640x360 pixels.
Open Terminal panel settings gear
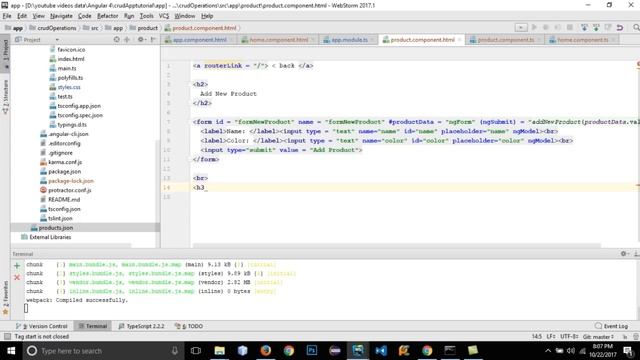[x=624, y=253]
